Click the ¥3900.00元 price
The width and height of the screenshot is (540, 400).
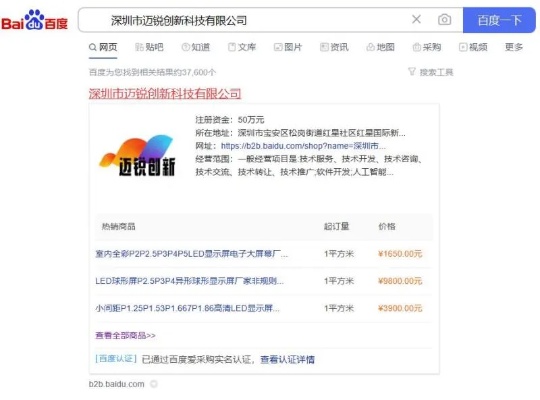[400, 308]
